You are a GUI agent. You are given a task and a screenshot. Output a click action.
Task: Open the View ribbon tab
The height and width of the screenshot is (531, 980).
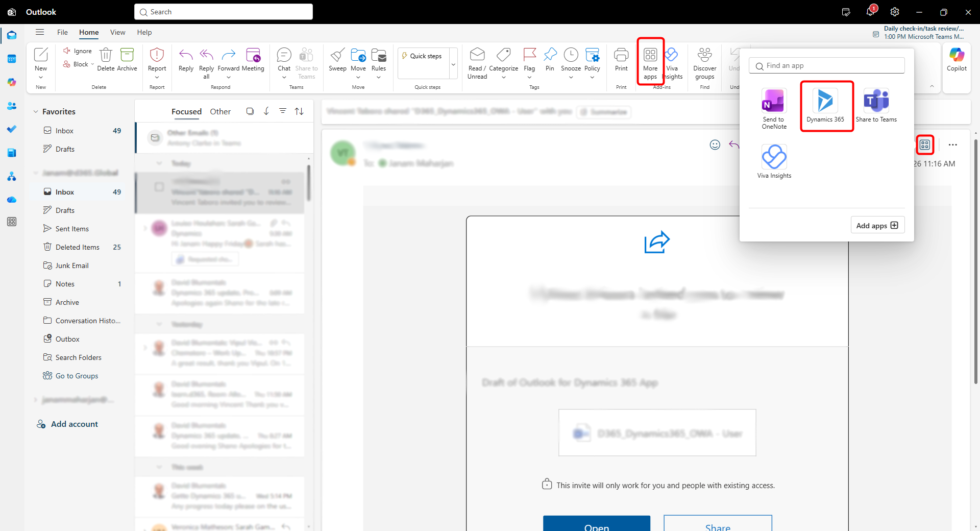pyautogui.click(x=117, y=32)
